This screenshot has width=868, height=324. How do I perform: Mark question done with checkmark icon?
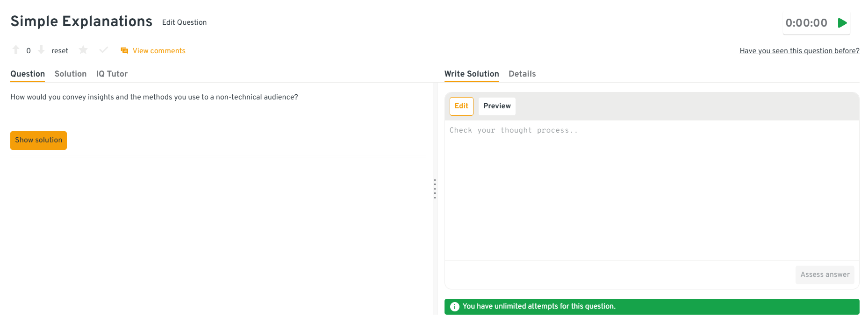(104, 50)
